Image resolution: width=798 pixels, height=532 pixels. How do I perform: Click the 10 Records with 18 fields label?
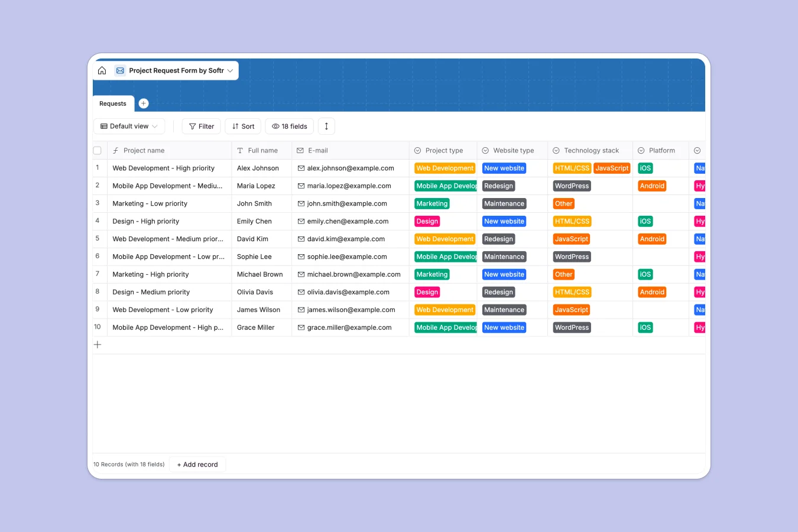pyautogui.click(x=129, y=464)
